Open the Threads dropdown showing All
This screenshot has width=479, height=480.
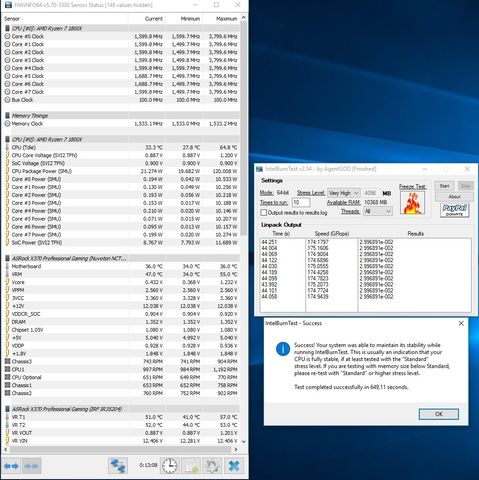point(378,211)
